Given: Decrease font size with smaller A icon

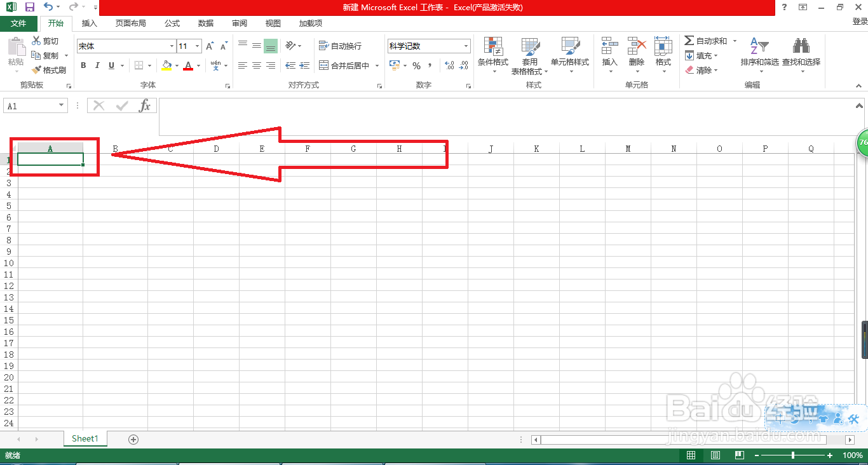Looking at the screenshot, I should pyautogui.click(x=224, y=46).
